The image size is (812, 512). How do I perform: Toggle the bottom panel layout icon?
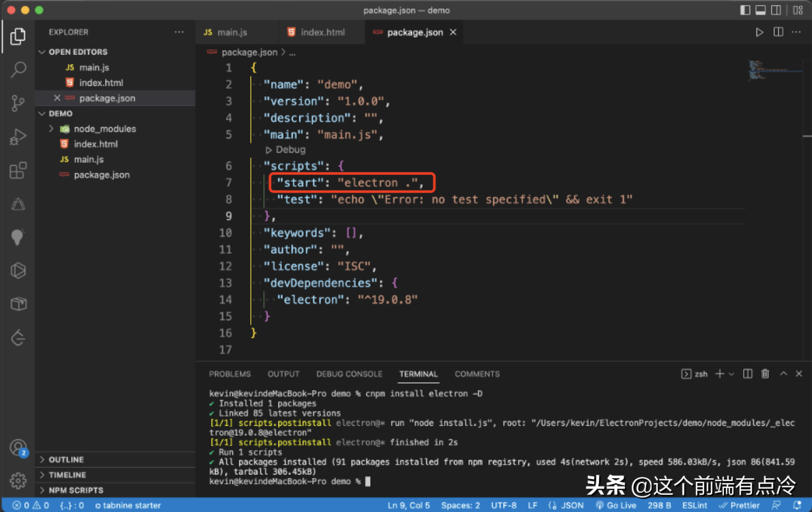[761, 10]
